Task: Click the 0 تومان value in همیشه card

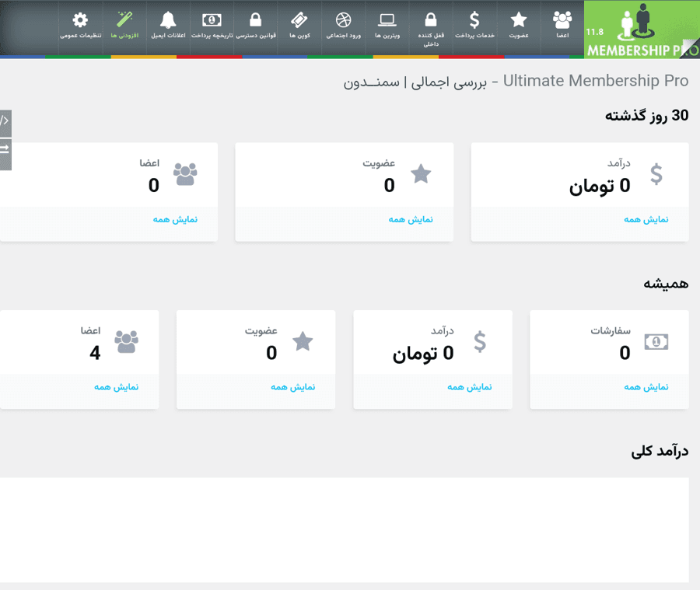Action: 423,354
